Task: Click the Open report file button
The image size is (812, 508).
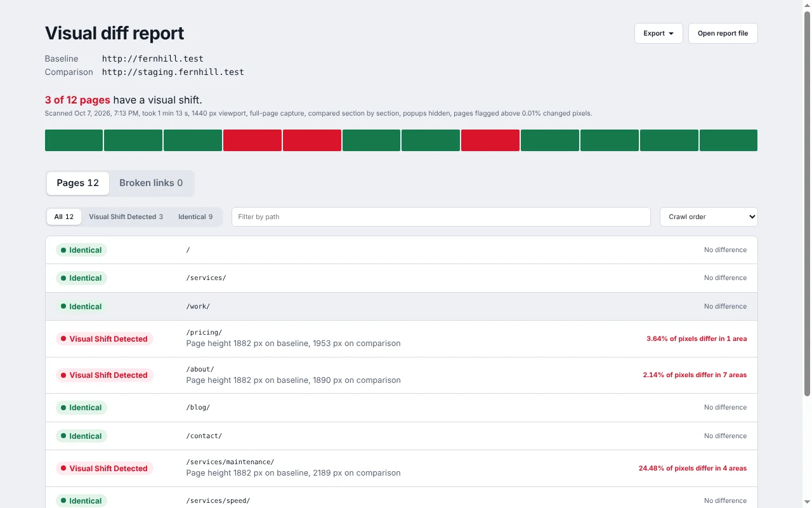Action: [723, 34]
